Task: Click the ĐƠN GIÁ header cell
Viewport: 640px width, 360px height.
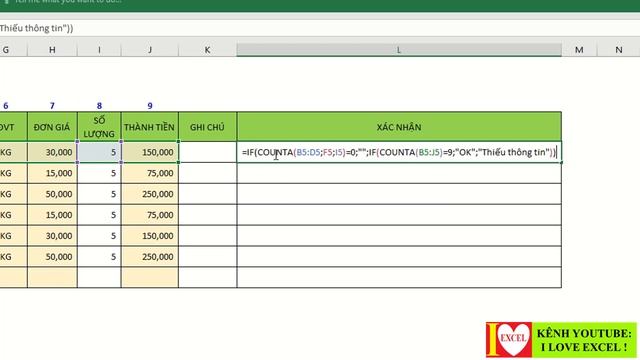Action: pyautogui.click(x=52, y=127)
